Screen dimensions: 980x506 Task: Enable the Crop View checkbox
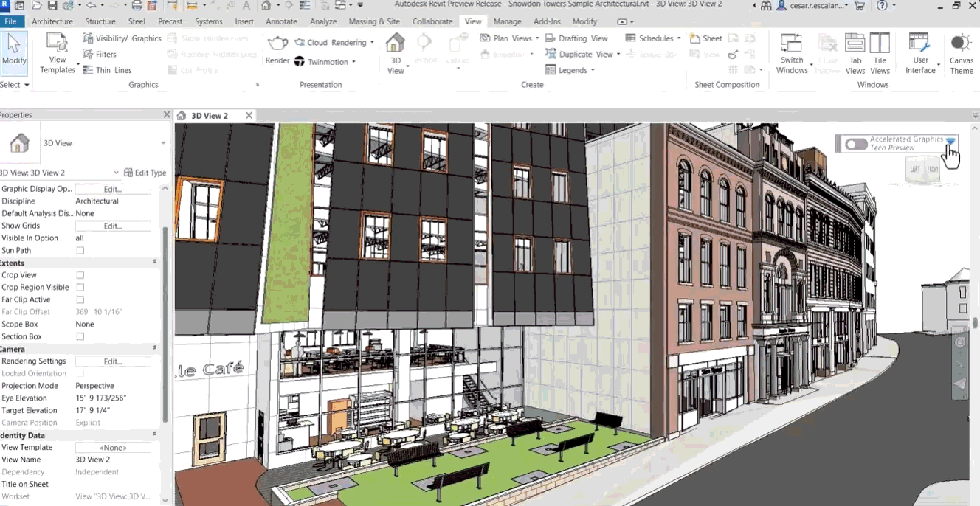point(80,275)
